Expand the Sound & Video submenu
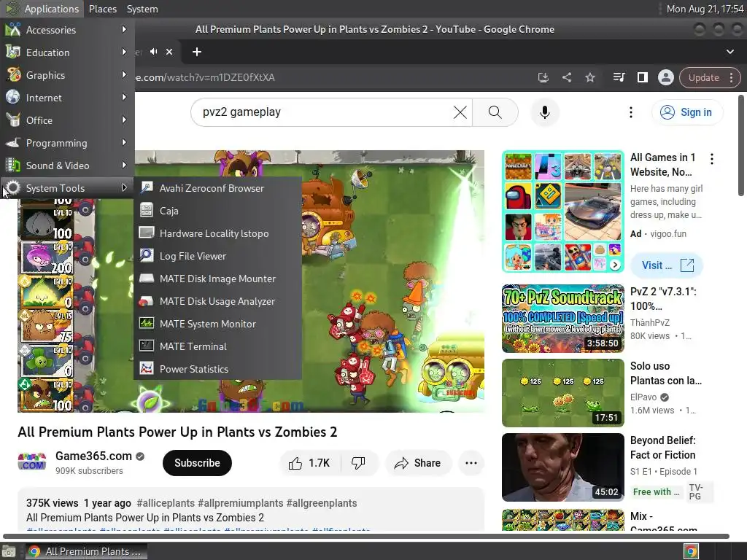The width and height of the screenshot is (747, 560). [x=67, y=166]
